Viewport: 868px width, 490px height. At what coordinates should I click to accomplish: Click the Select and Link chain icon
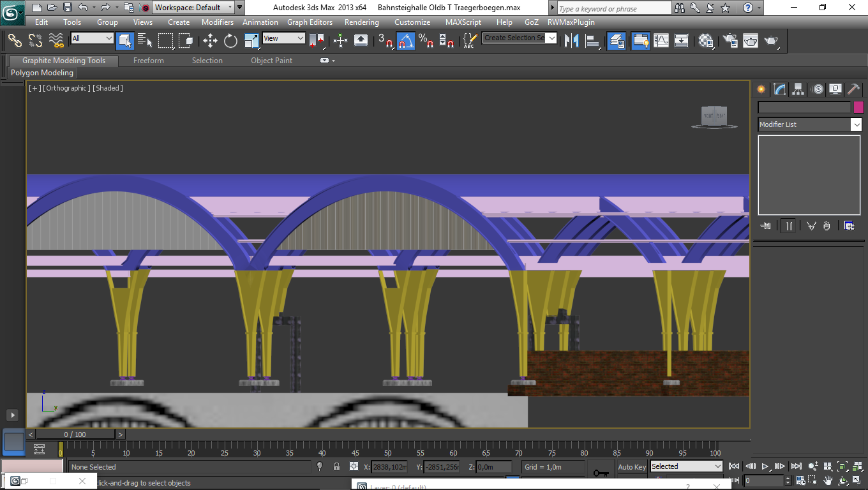pyautogui.click(x=15, y=41)
